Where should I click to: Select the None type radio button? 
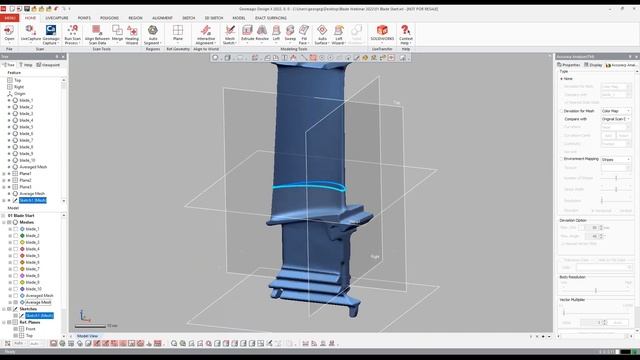[562, 78]
